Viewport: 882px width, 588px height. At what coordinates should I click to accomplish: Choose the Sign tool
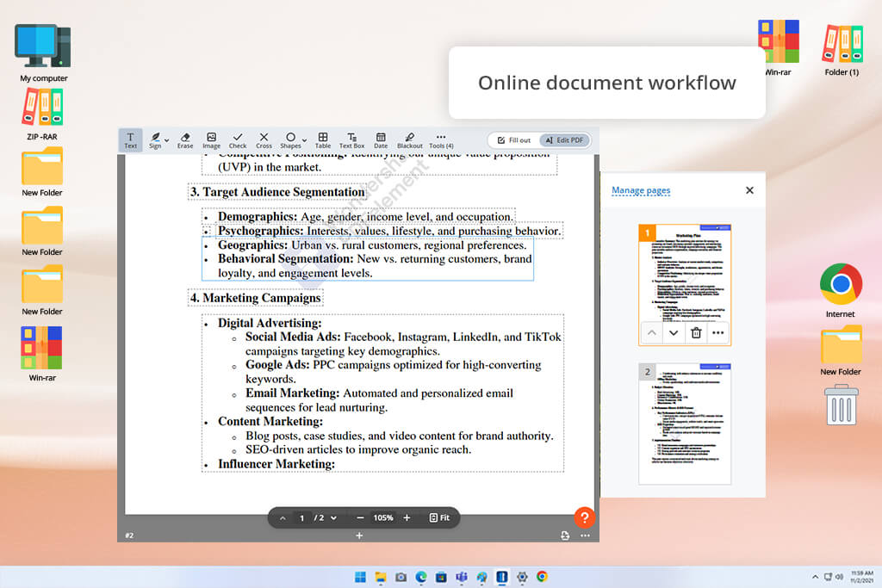tap(155, 140)
